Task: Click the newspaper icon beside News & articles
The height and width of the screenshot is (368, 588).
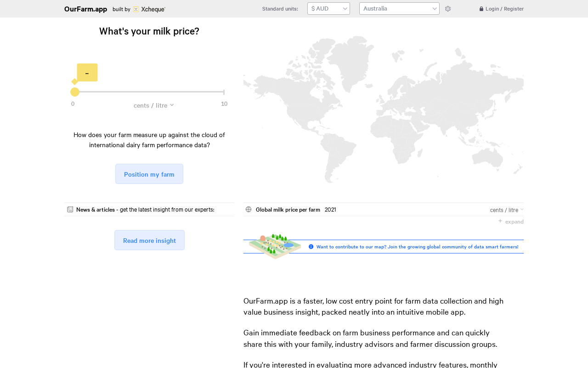Action: tap(70, 209)
